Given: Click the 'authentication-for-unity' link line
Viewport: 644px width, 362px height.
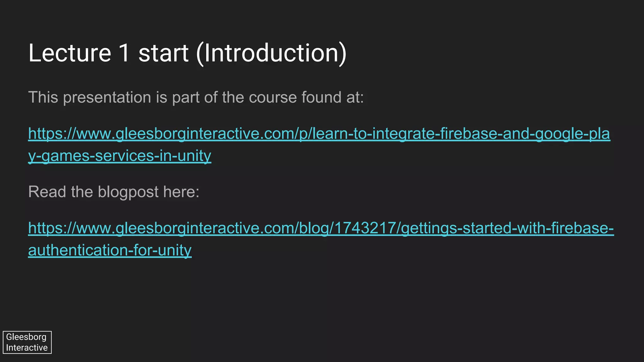Looking at the screenshot, I should pyautogui.click(x=110, y=250).
